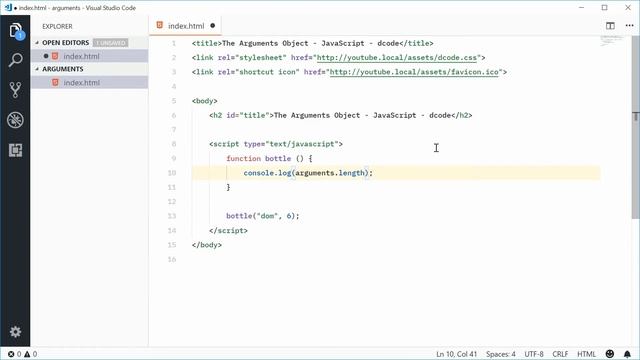Click the warnings count in status bar
The width and height of the screenshot is (640, 360).
pyautogui.click(x=31, y=354)
